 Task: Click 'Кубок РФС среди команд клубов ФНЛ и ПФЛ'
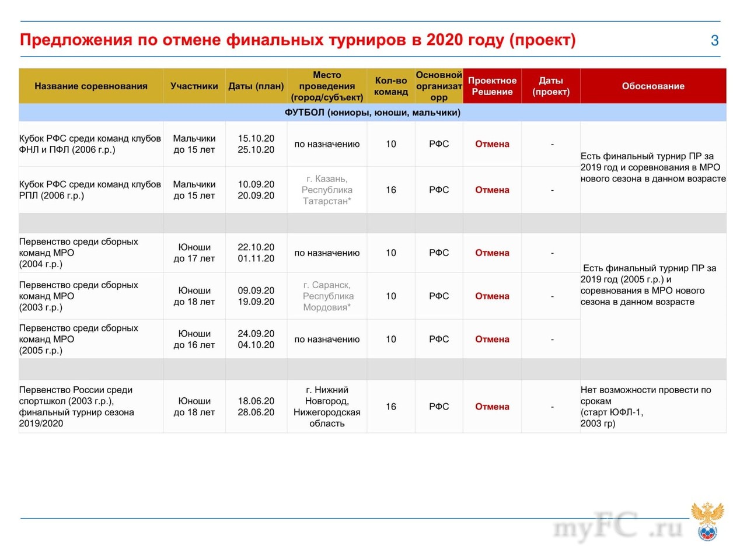pyautogui.click(x=90, y=144)
